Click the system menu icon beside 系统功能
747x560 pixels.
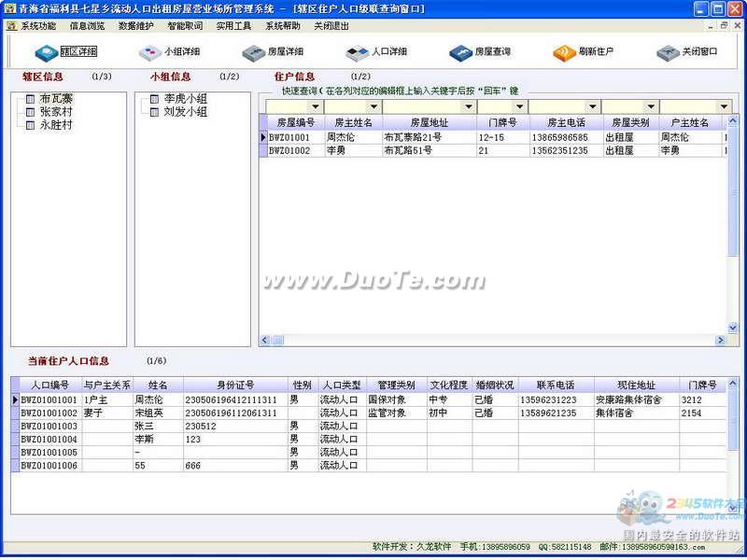[x=12, y=26]
